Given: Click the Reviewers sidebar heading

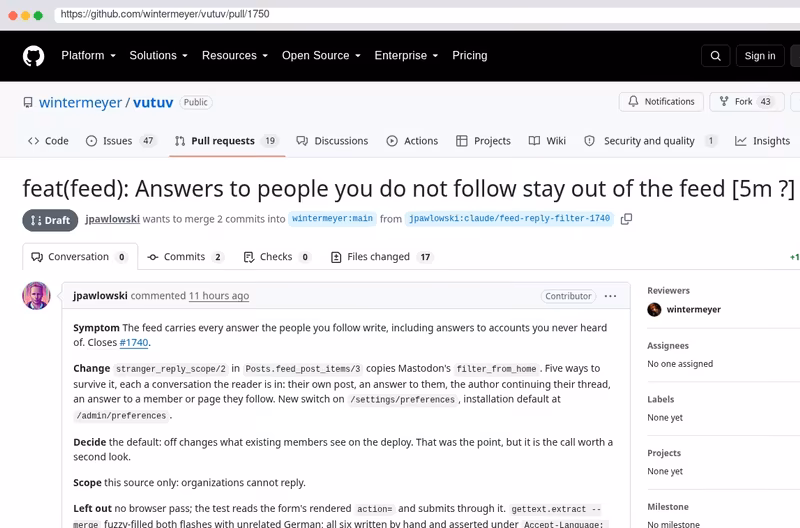Looking at the screenshot, I should click(668, 290).
